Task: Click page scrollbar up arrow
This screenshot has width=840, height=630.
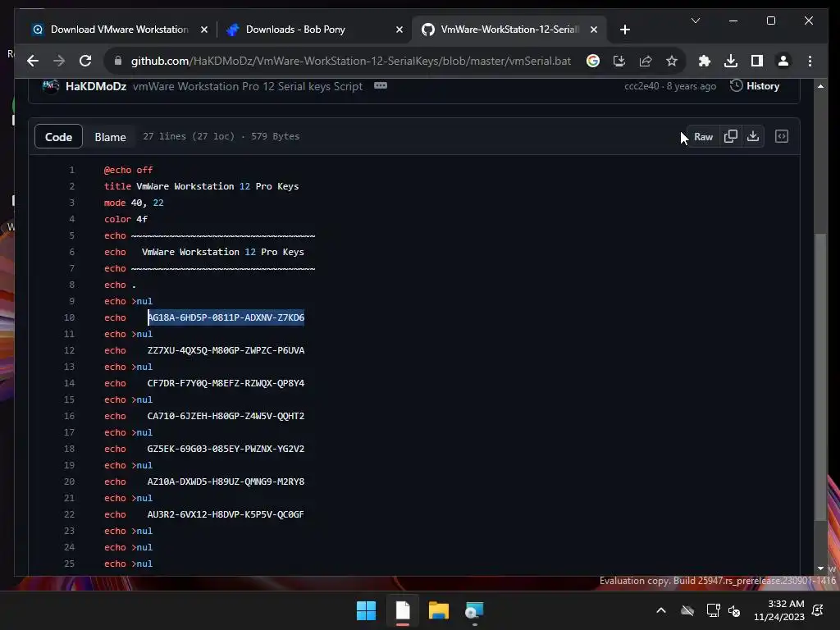Action: click(820, 85)
